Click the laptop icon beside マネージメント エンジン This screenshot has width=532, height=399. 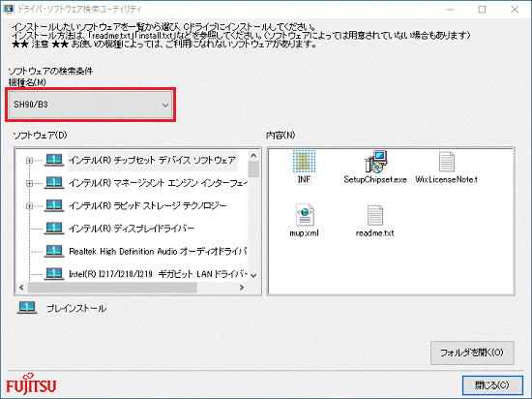point(54,183)
